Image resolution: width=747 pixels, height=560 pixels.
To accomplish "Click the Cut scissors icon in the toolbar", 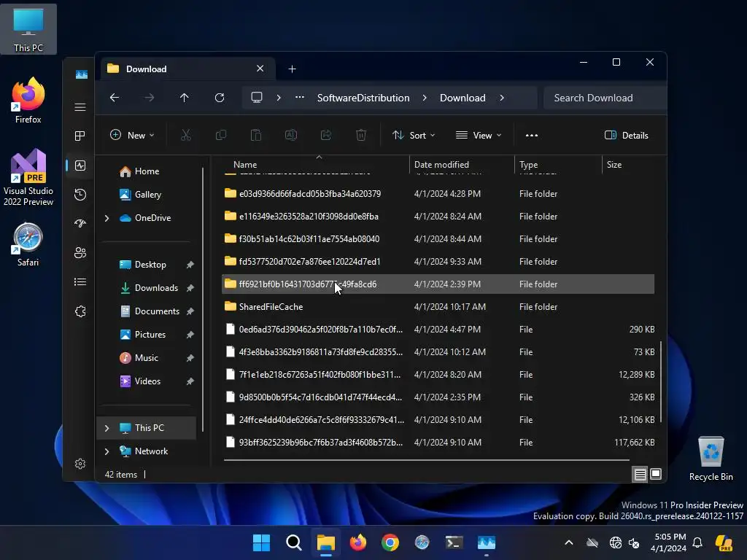I will point(186,135).
